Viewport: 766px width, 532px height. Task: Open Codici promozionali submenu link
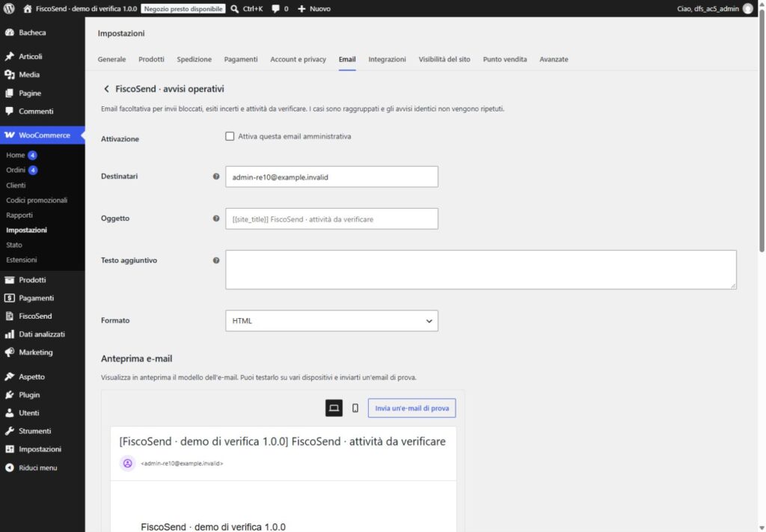point(37,201)
